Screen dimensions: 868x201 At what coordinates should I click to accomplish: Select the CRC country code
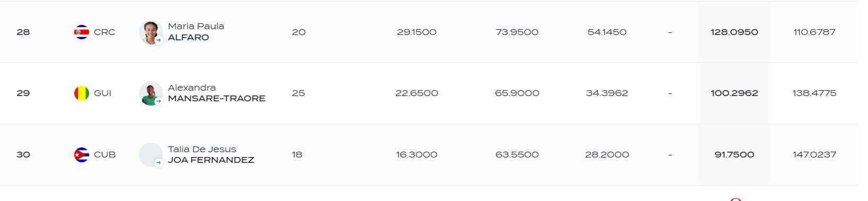pos(105,32)
